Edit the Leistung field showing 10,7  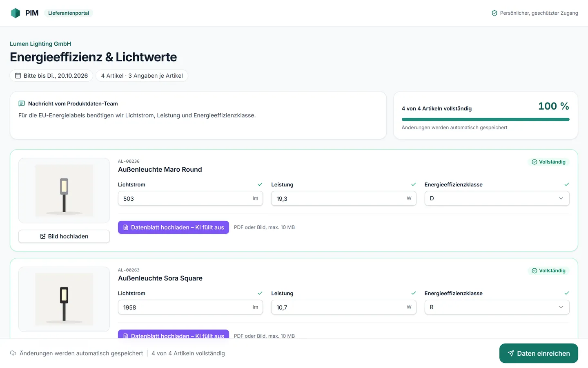(344, 307)
